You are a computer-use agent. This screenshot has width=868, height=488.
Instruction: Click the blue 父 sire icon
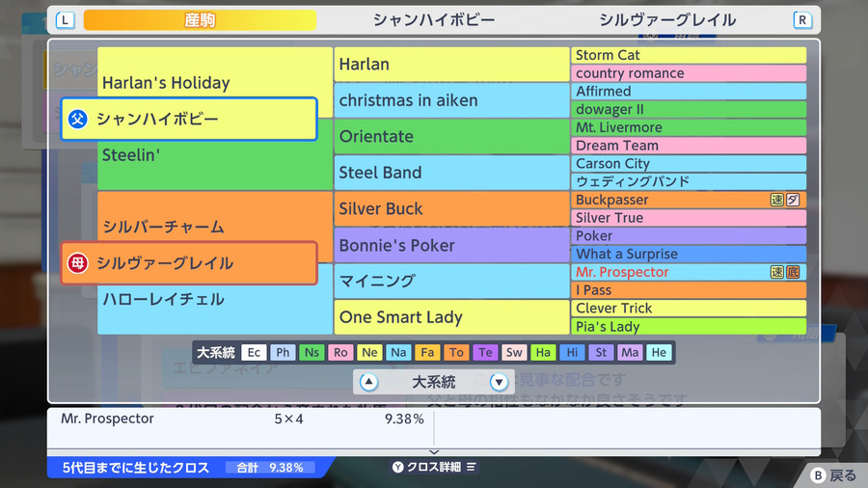point(78,119)
